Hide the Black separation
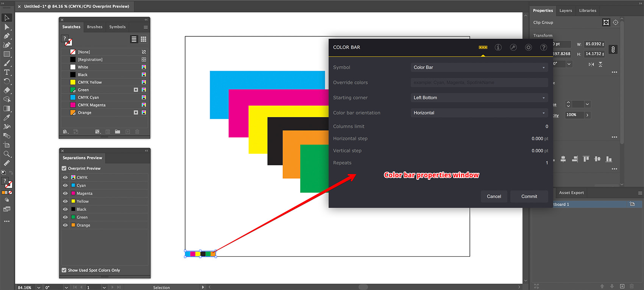 click(x=65, y=209)
